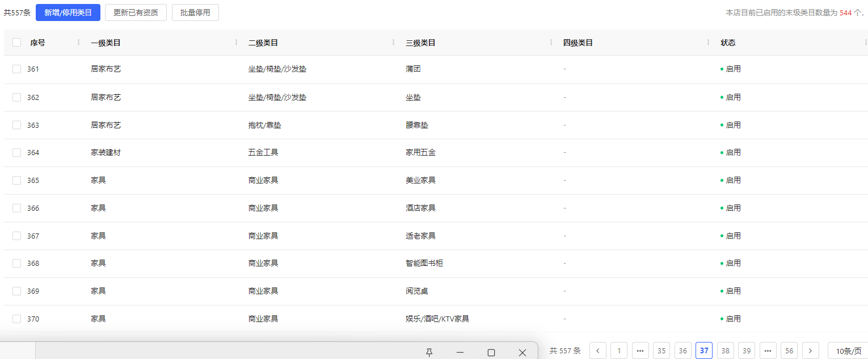The image size is (868, 359).
Task: Expand the pagination ellipsis after page 39
Action: click(x=768, y=351)
